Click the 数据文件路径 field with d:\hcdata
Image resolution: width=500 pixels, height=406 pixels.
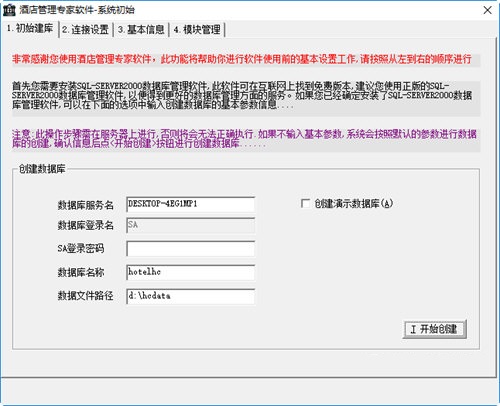[191, 296]
